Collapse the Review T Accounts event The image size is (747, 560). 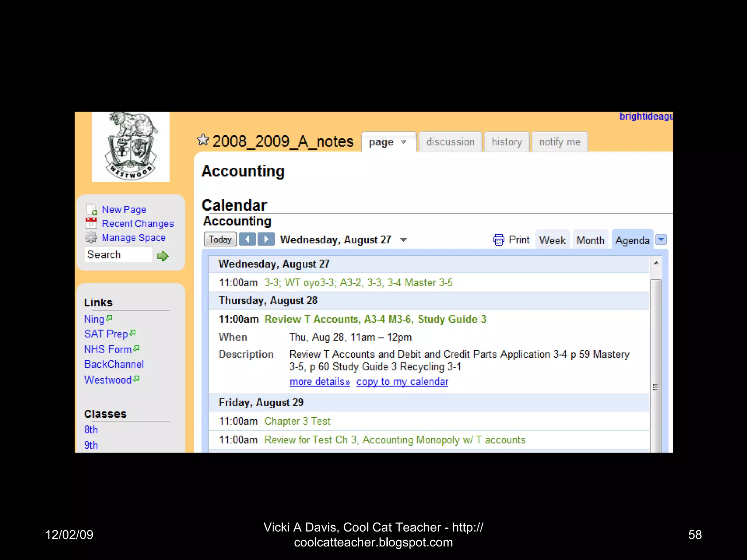pyautogui.click(x=375, y=319)
